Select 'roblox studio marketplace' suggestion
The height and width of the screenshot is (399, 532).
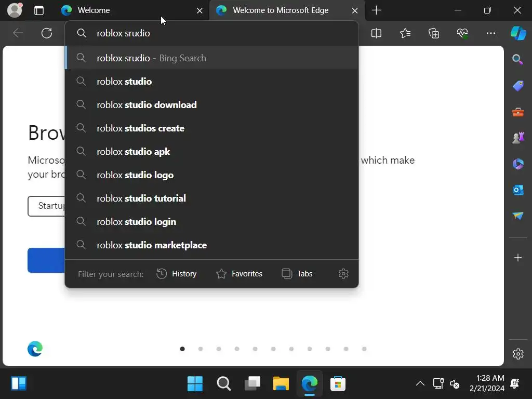(212, 245)
